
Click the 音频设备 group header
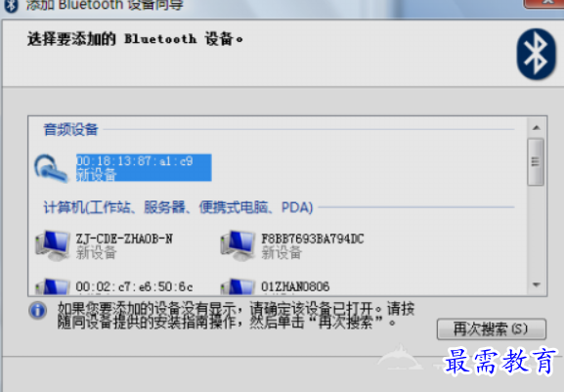70,129
